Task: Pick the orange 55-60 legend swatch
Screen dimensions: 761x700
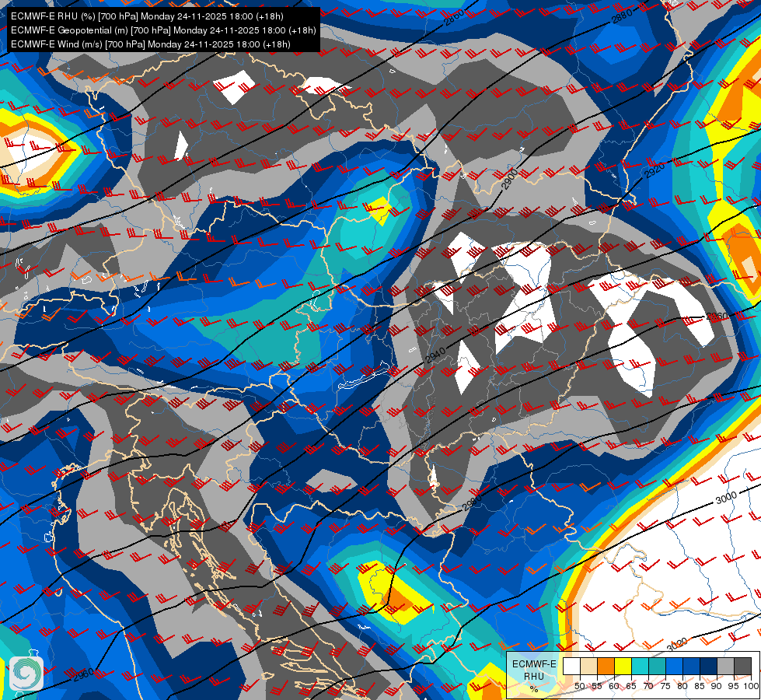Action: tap(606, 667)
